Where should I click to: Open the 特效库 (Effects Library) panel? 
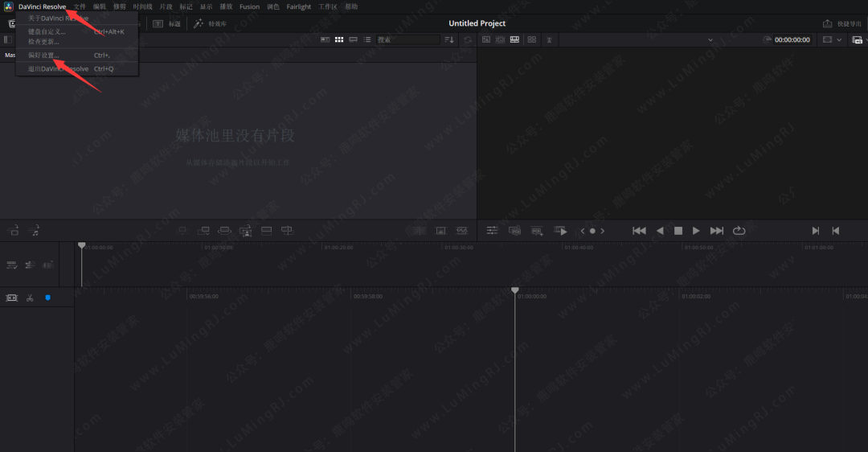(211, 24)
